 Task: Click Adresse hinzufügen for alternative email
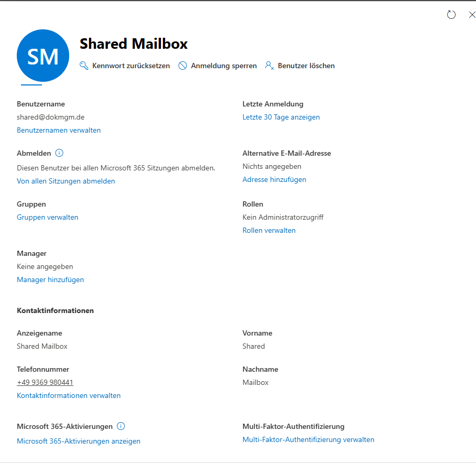[x=274, y=179]
